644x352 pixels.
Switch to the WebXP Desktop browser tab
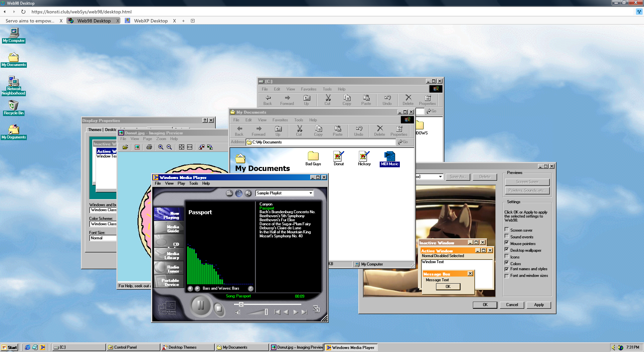150,21
